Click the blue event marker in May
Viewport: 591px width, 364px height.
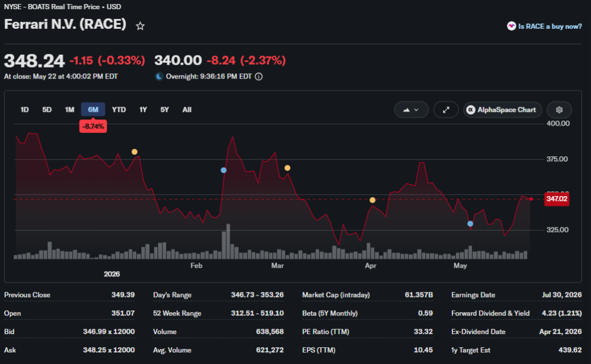[x=470, y=224]
